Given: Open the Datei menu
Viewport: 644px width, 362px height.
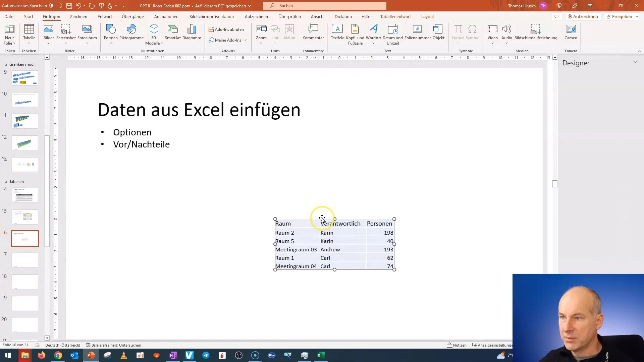Looking at the screenshot, I should (9, 16).
